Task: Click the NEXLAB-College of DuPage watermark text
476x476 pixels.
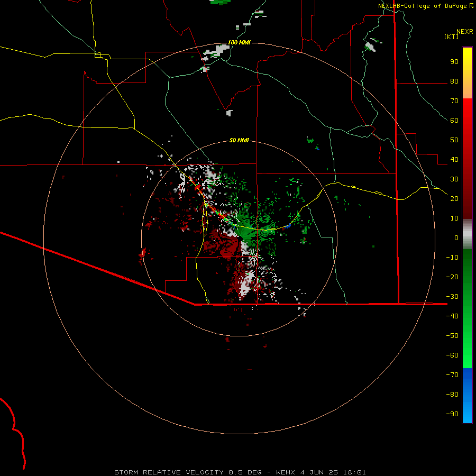Action: click(x=425, y=6)
